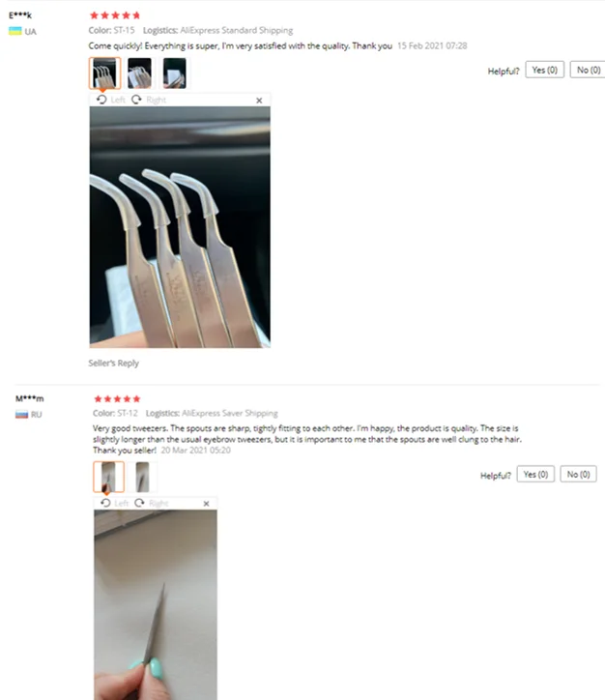Vote No (0) on M***m's review

pyautogui.click(x=578, y=474)
